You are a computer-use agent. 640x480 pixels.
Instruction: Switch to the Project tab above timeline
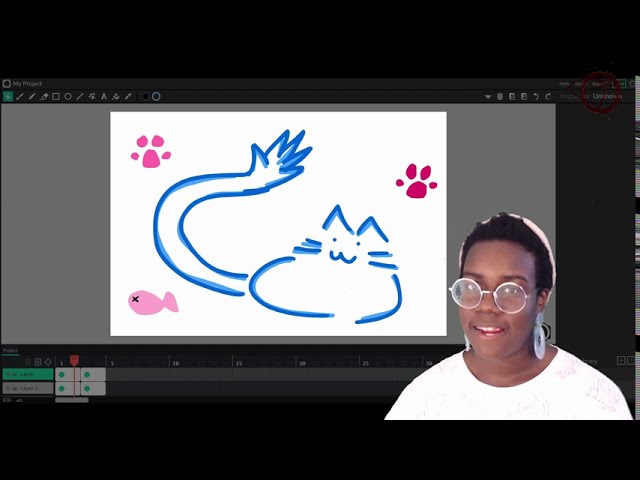click(10, 350)
